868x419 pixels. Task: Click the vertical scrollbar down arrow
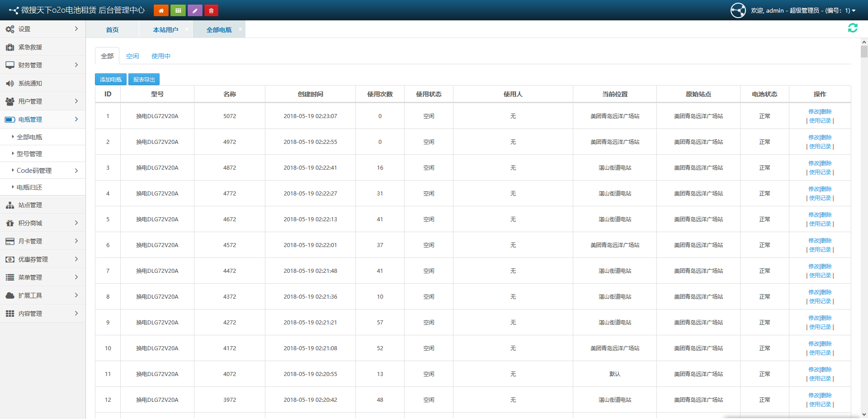(x=864, y=414)
